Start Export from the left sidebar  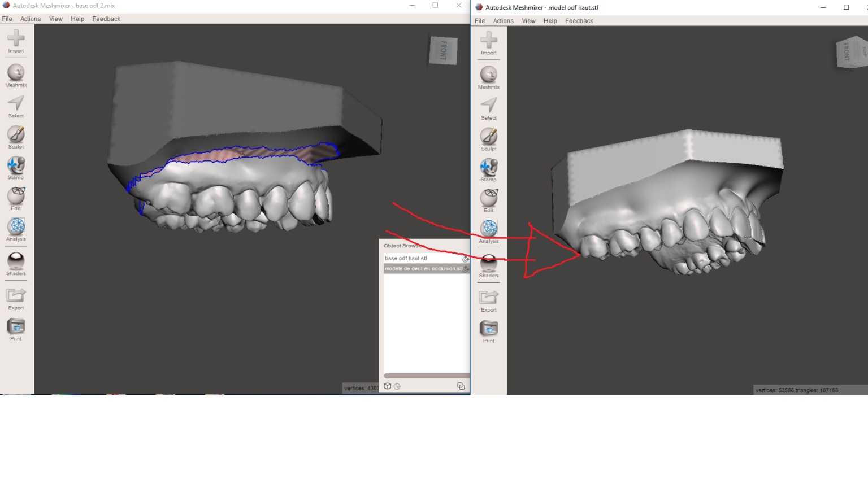click(x=15, y=296)
